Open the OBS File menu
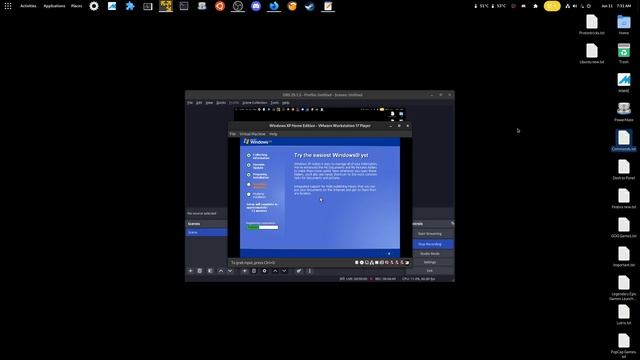The image size is (640, 360). pyautogui.click(x=190, y=103)
